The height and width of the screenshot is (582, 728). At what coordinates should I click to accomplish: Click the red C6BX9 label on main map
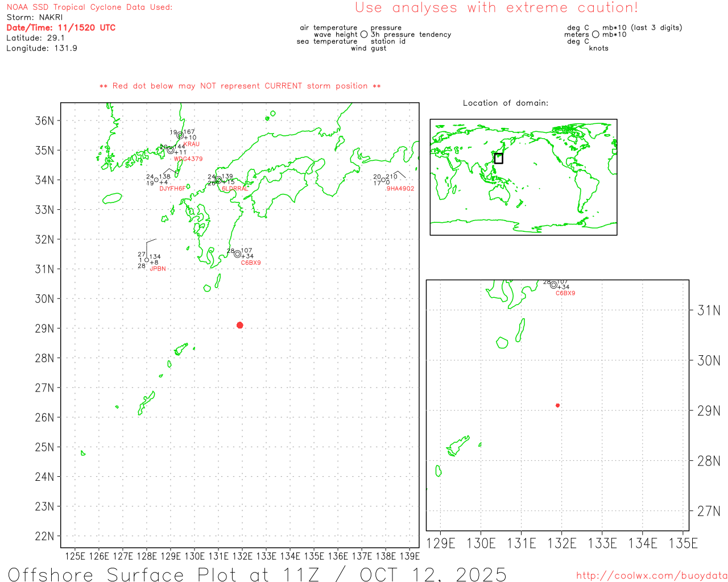[251, 263]
